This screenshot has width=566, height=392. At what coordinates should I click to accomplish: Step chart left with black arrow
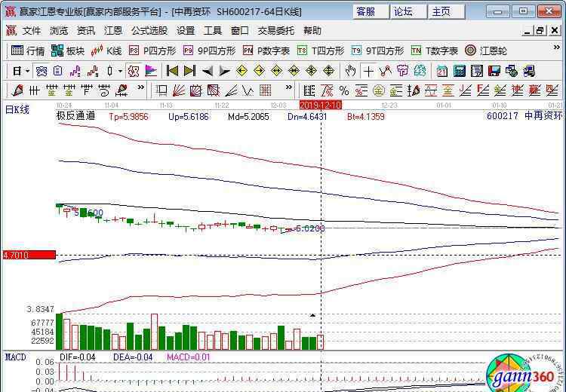pyautogui.click(x=208, y=71)
